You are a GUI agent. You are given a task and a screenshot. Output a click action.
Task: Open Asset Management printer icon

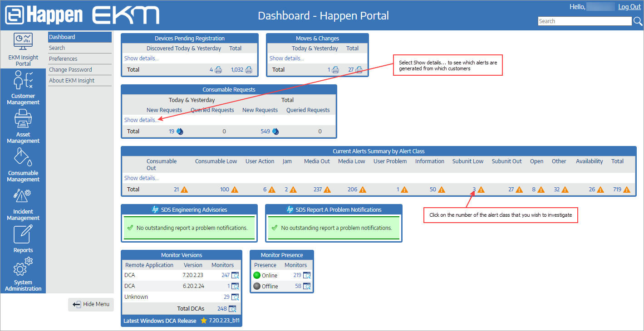[23, 119]
